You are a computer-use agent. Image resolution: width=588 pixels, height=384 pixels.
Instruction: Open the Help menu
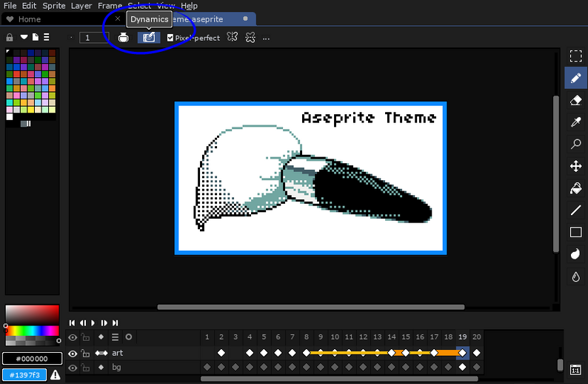point(189,6)
